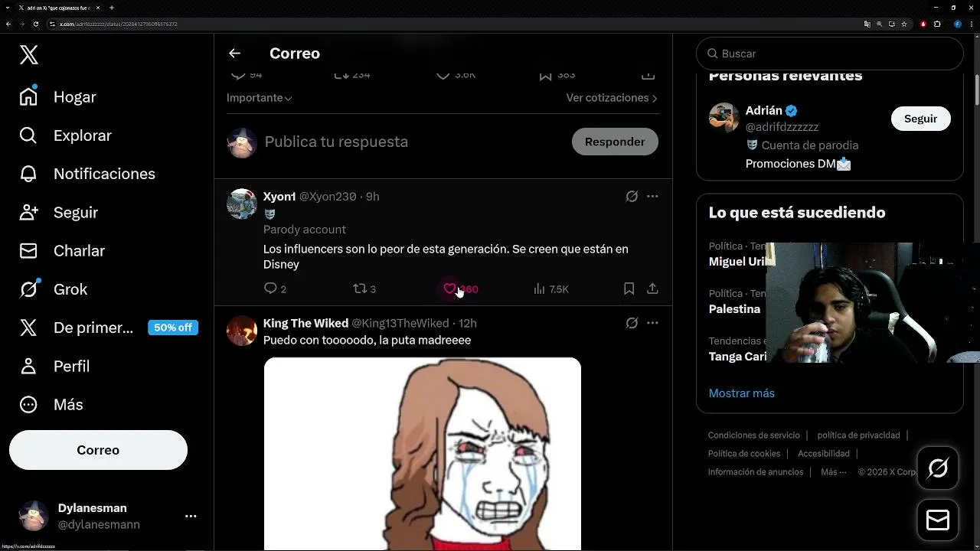
Task: Click the Responder button
Action: tap(615, 142)
